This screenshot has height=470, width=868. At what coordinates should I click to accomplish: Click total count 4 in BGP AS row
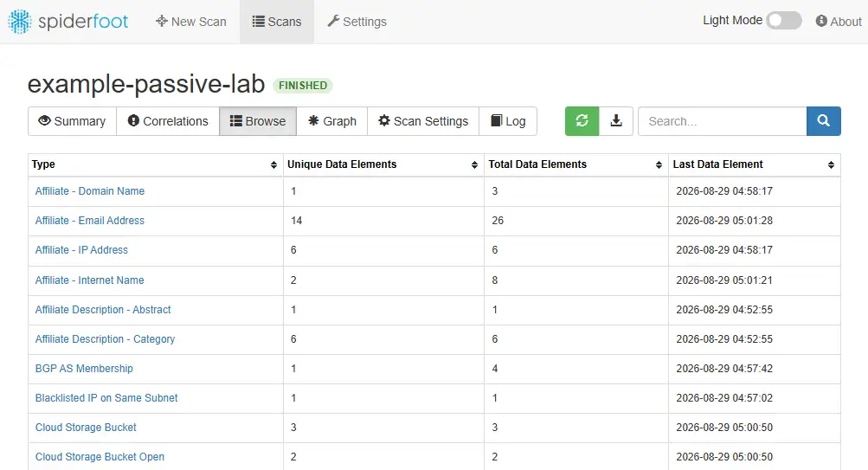[495, 368]
